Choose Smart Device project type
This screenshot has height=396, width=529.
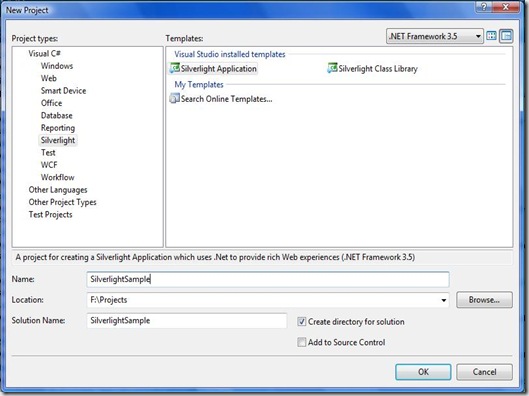coord(63,91)
